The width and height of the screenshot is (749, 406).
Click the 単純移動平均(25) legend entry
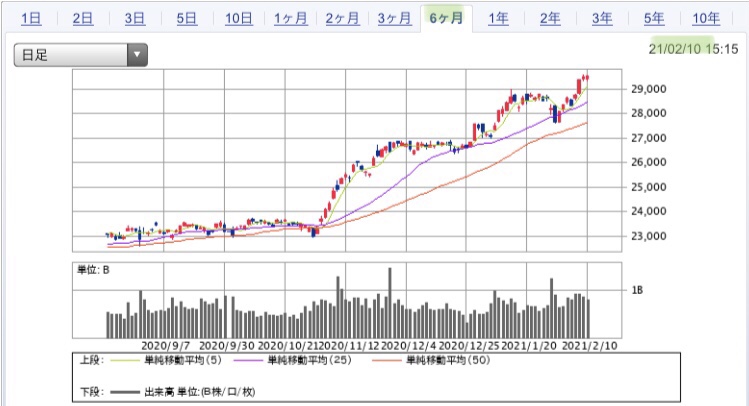pos(309,360)
